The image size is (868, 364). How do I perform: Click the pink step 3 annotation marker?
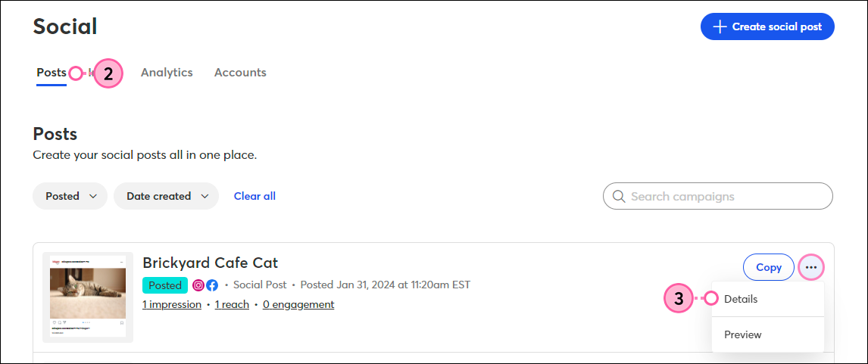[679, 299]
